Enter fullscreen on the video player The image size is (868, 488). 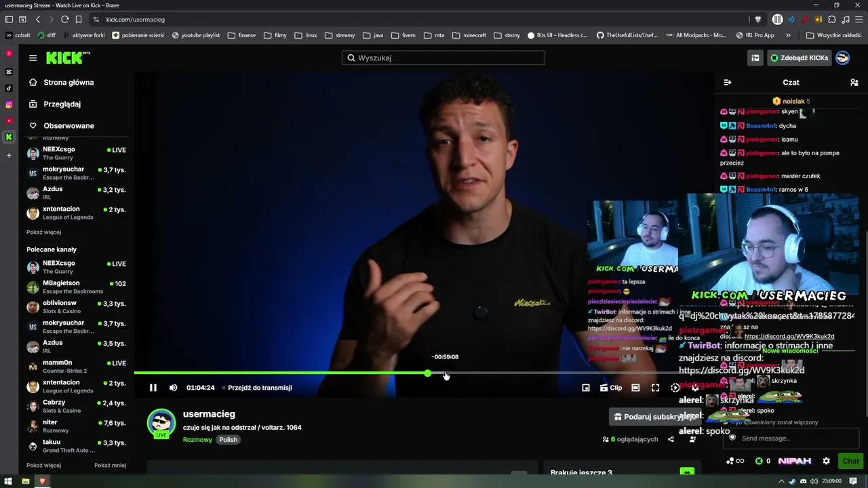click(655, 388)
